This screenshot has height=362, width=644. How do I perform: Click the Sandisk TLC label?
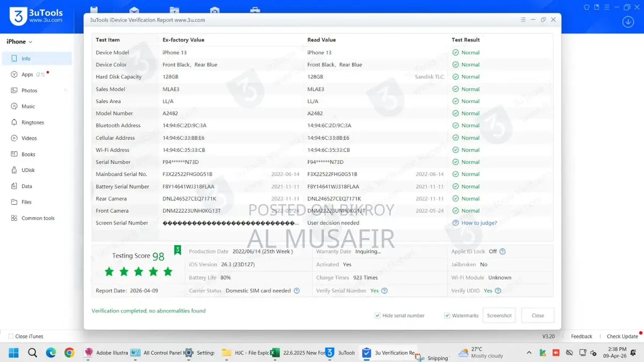[x=429, y=77]
